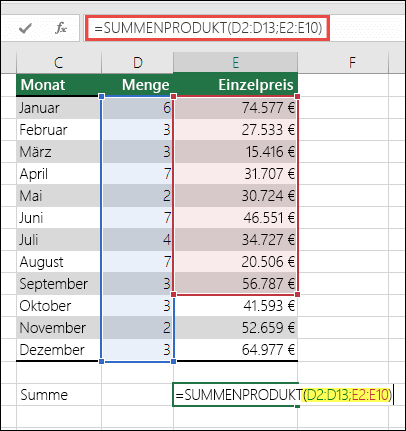
Task: Select the price cell 46.551 €
Action: coord(235,218)
